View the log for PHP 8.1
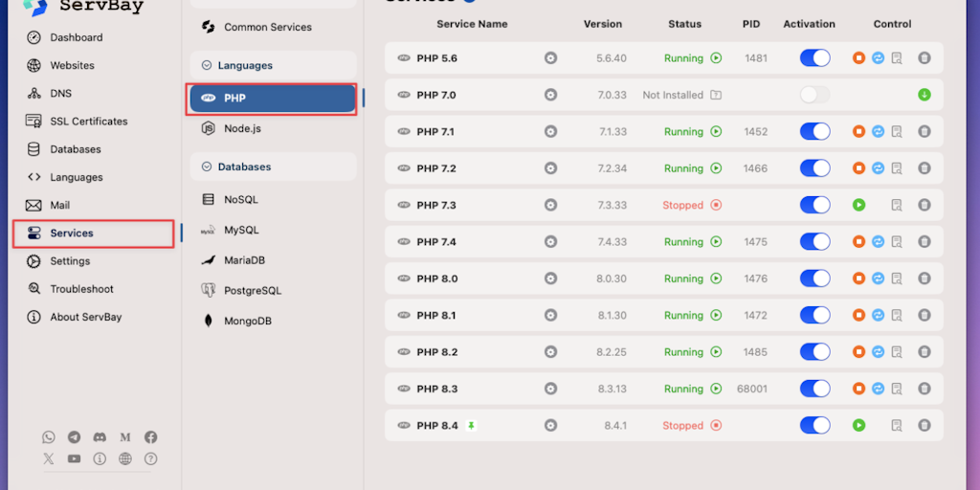 click(897, 316)
